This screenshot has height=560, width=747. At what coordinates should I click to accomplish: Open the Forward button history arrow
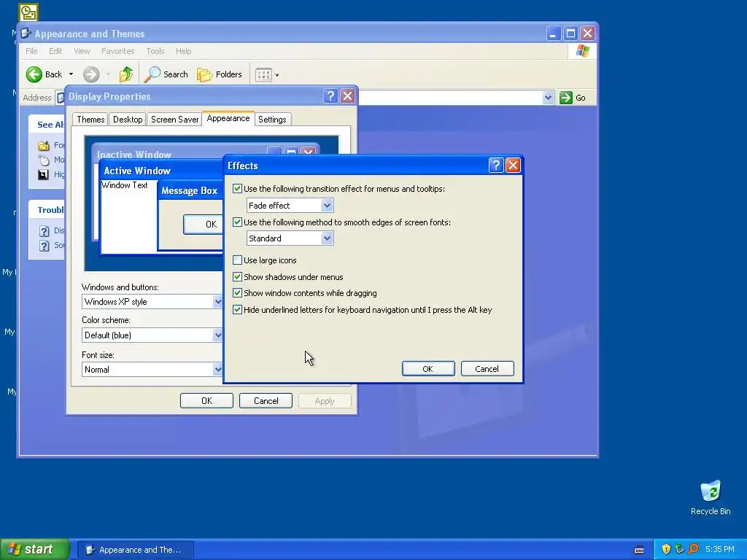(x=108, y=74)
